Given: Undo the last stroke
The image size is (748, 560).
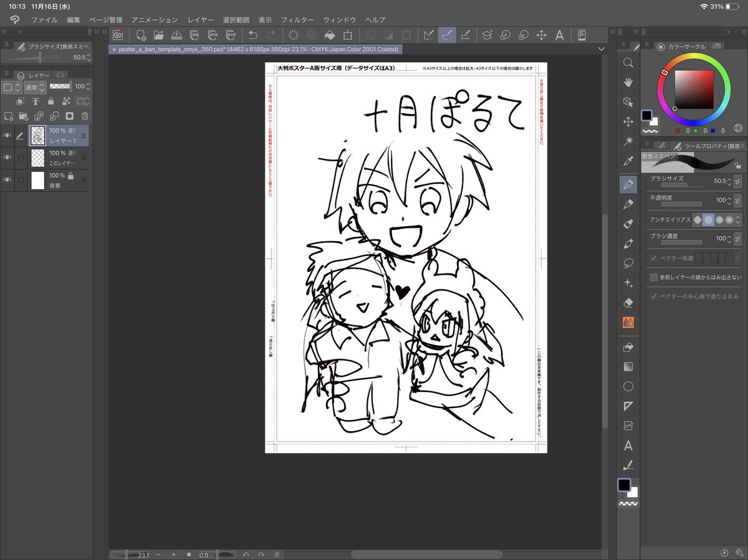Looking at the screenshot, I should click(x=252, y=35).
